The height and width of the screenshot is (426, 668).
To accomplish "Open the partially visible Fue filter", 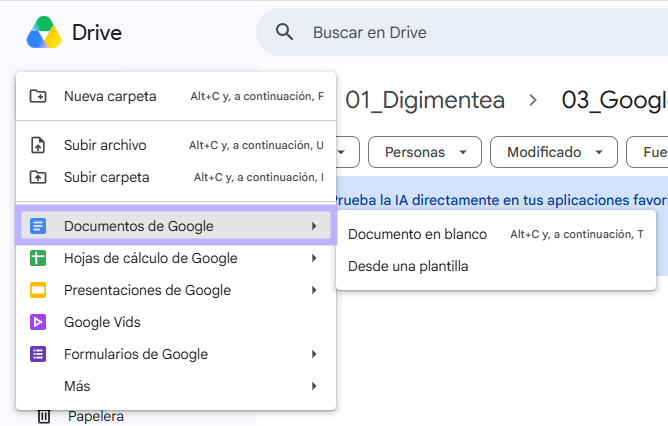I will 647,152.
